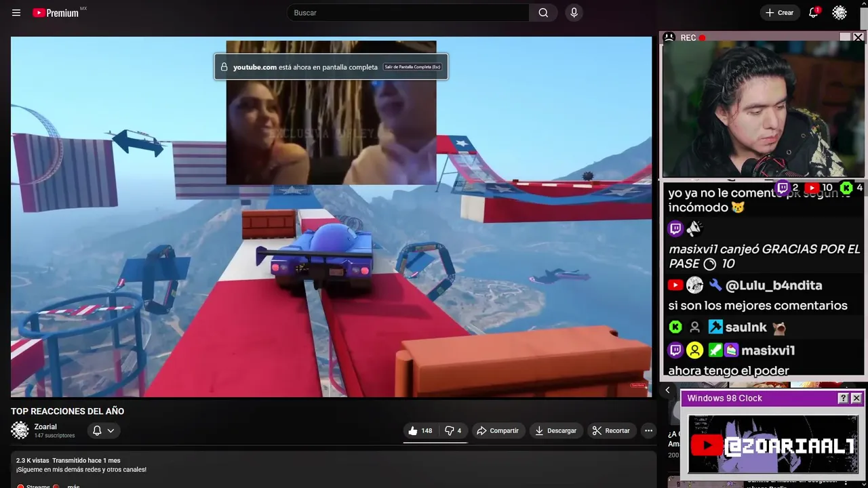
Task: Click the Descargar download button
Action: (x=555, y=430)
